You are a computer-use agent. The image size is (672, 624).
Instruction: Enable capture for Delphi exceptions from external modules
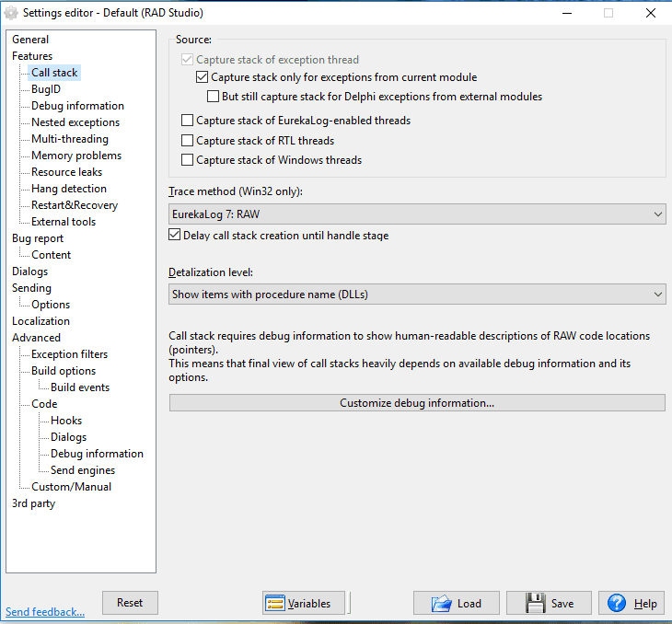tap(213, 97)
